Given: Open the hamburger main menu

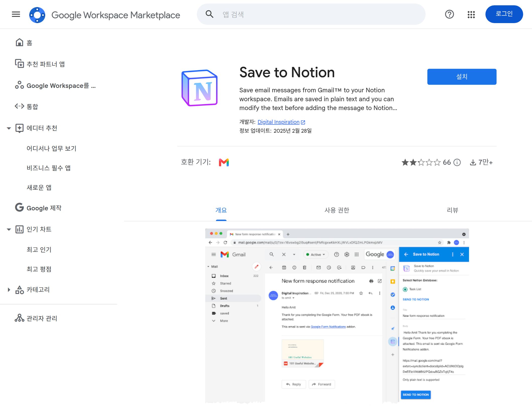Looking at the screenshot, I should (x=16, y=14).
